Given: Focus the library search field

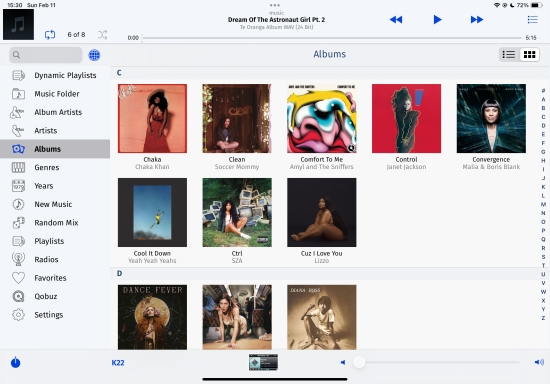Looking at the screenshot, I should (x=46, y=55).
